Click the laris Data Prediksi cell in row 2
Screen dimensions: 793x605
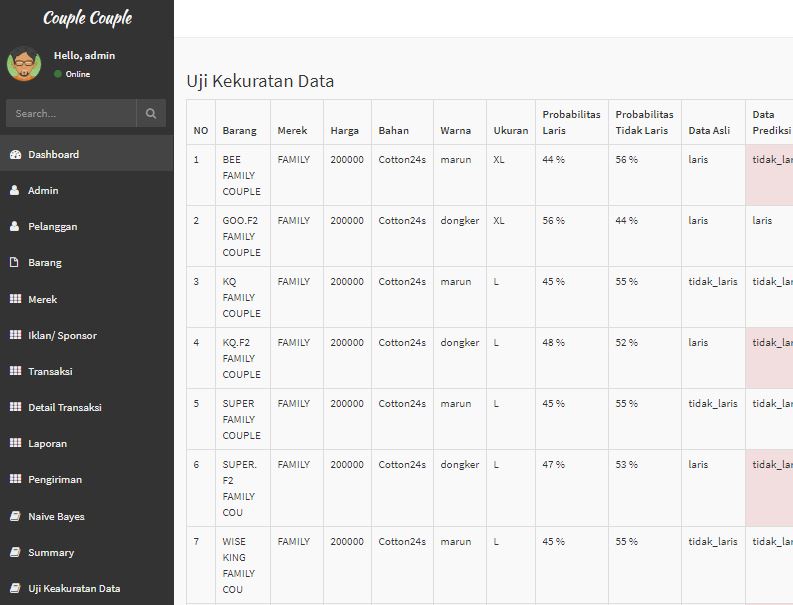pyautogui.click(x=769, y=236)
